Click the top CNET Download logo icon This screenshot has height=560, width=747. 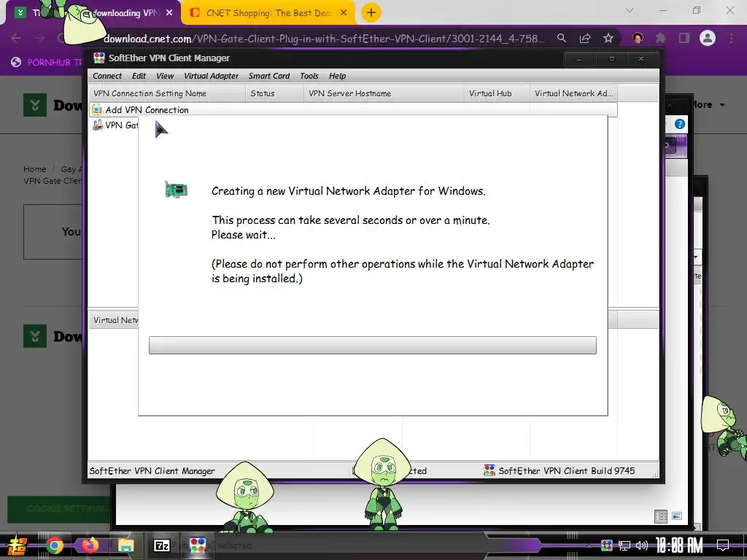(x=35, y=105)
